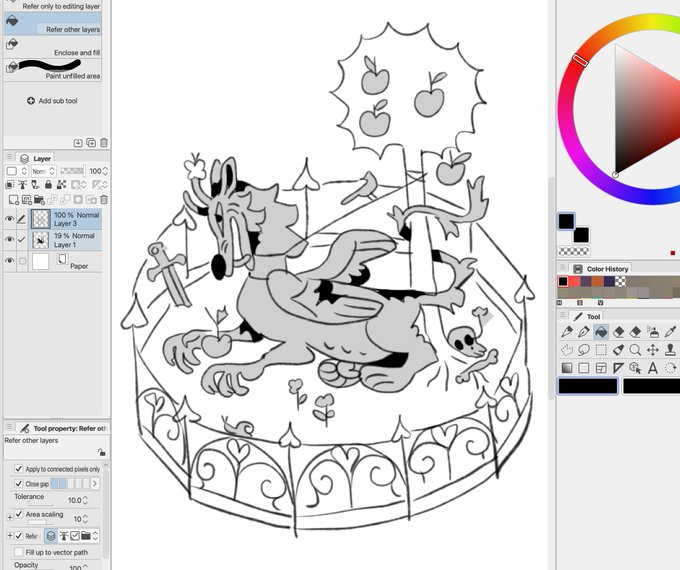Select Enclose and fill sub tool
Viewport: 680px width, 570px height.
click(53, 47)
